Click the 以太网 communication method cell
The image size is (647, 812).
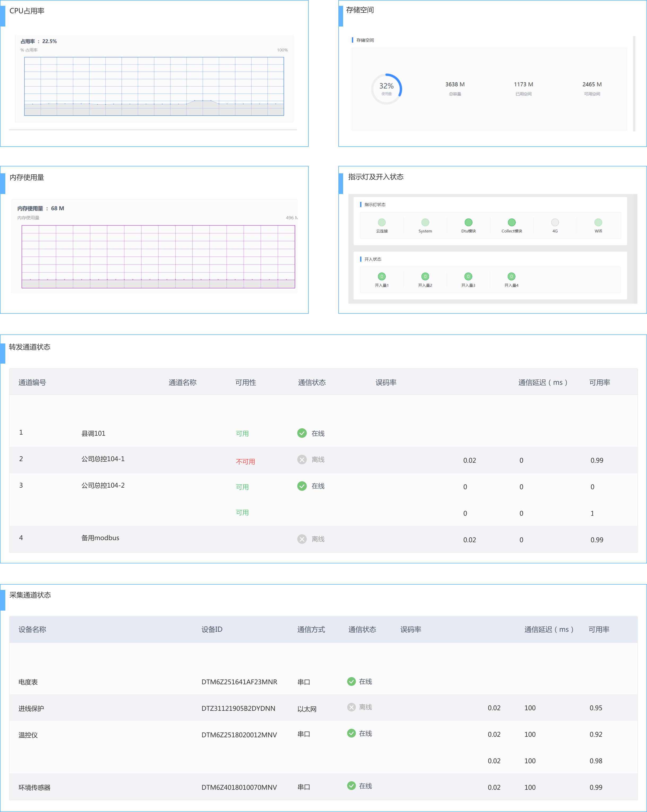tap(307, 709)
